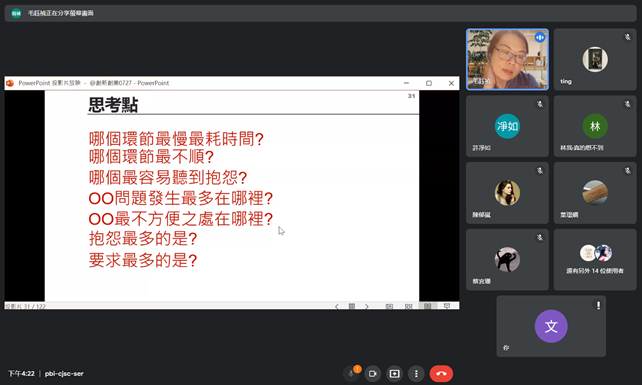Start Slide Show from PowerPoint status bar
642x385 pixels.
(447, 306)
